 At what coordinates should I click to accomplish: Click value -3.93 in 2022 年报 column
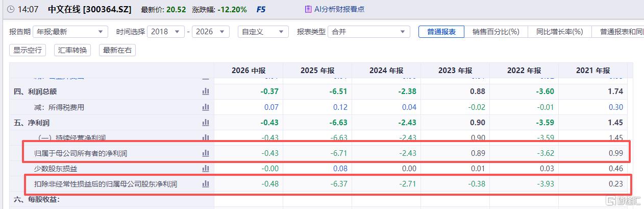545,184
